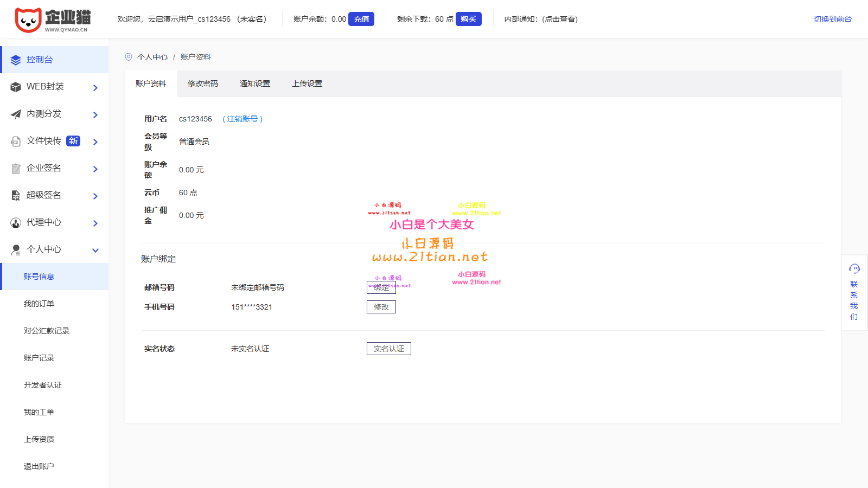Viewport: 868px width, 488px height.
Task: Switch to the 修改密码 tab
Action: (203, 84)
